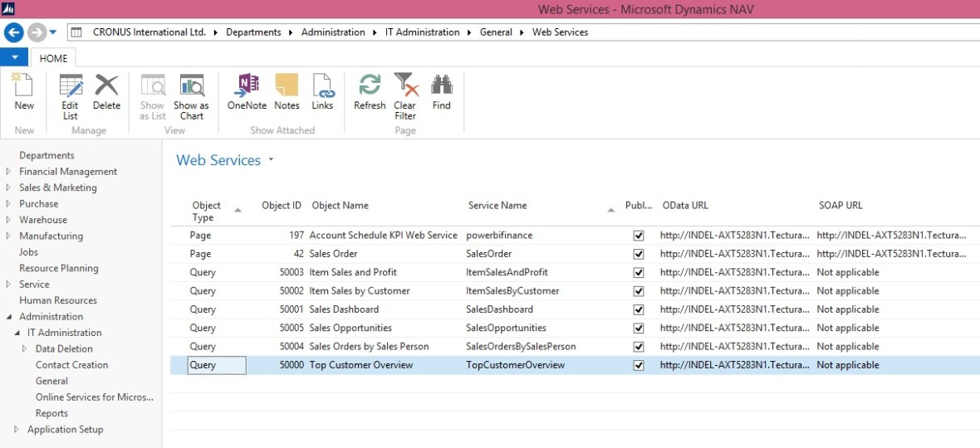Click CRONUS International Ltd. breadcrumb
The width and height of the screenshot is (980, 448).
click(x=149, y=32)
